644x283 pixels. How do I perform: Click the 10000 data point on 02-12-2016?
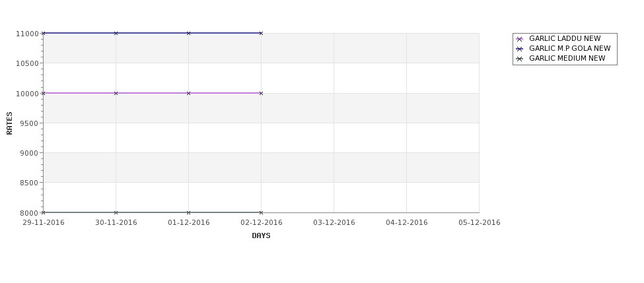261,93
